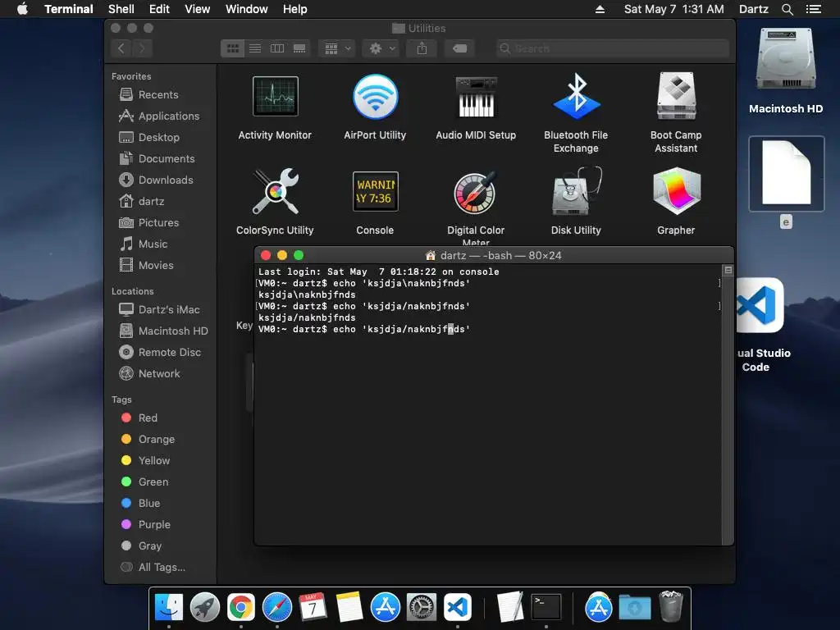840x630 pixels.
Task: Open Boot Camp Assistant icon
Action: tap(676, 97)
